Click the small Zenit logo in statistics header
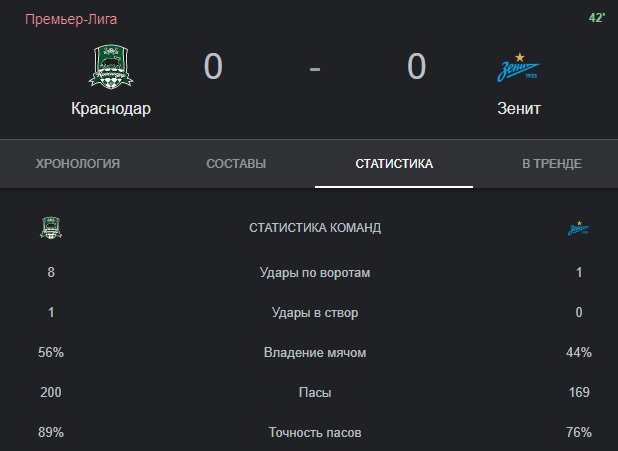 coord(579,228)
